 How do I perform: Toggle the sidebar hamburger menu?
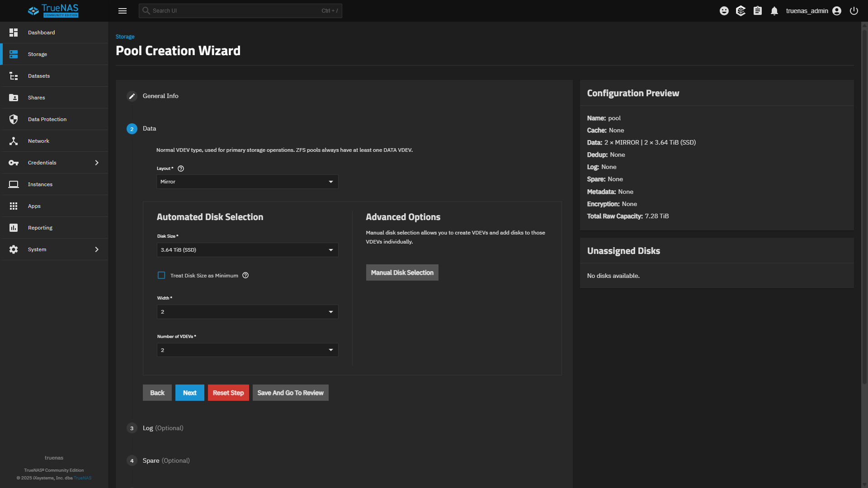(x=123, y=11)
